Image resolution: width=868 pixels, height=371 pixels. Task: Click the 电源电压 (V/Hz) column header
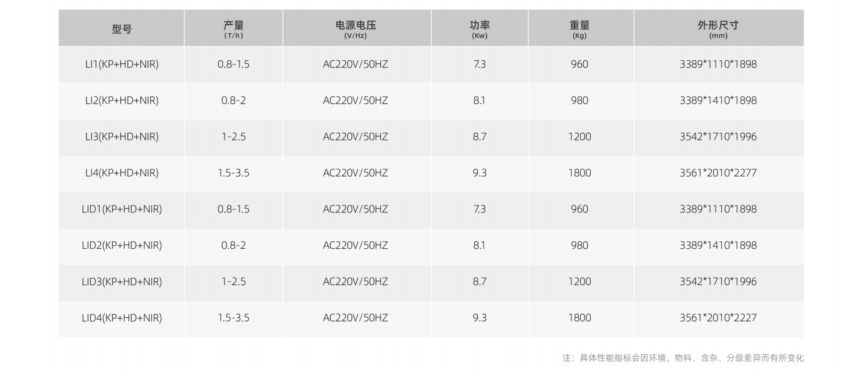pyautogui.click(x=356, y=29)
